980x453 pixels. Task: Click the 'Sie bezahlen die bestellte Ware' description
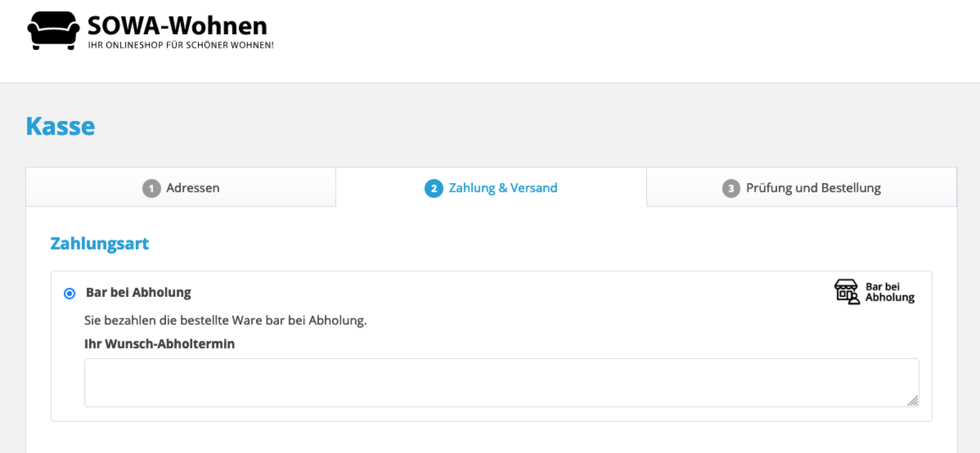click(x=225, y=320)
